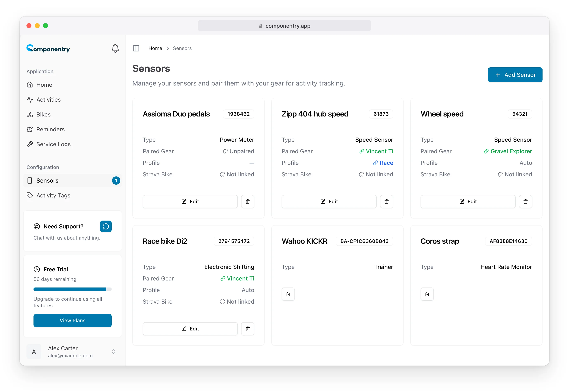Open Service Logs in the sidebar
This screenshot has width=569, height=392.
pos(73,144)
